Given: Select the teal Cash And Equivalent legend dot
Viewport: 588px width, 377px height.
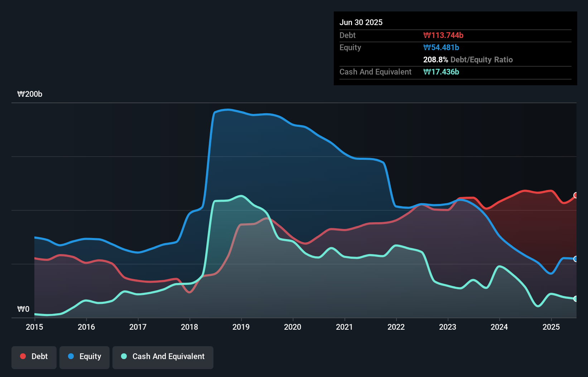Looking at the screenshot, I should click(x=123, y=356).
